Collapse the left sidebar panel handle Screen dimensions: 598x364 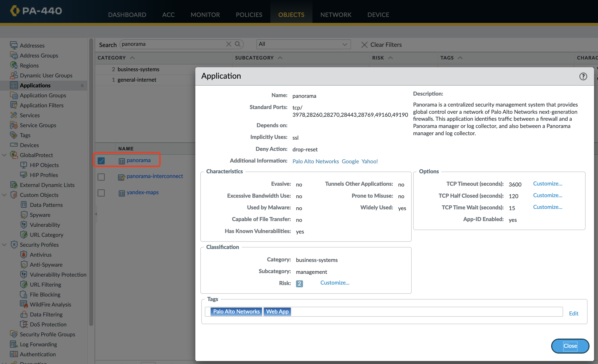pos(96,214)
